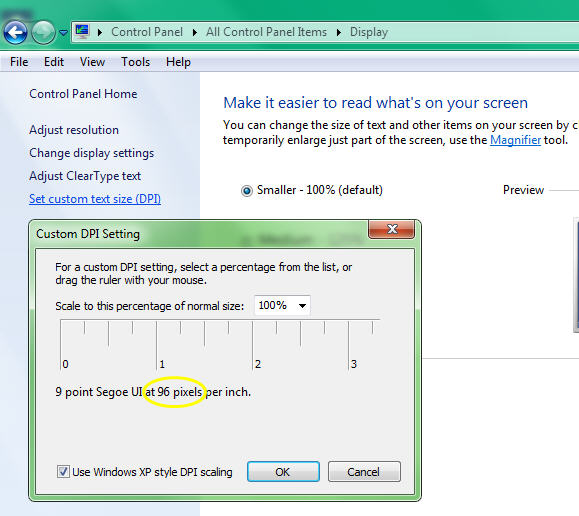
Task: Click the Display breadcrumb
Action: click(369, 33)
